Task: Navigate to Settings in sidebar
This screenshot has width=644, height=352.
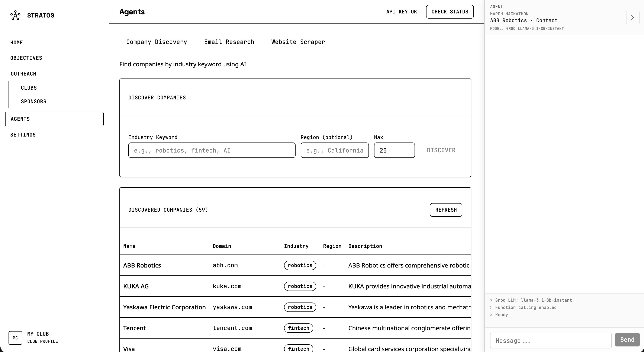Action: 23,135
